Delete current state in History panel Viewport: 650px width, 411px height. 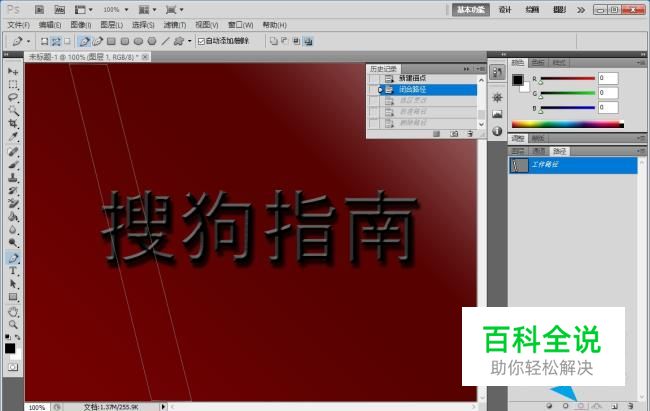coord(470,134)
